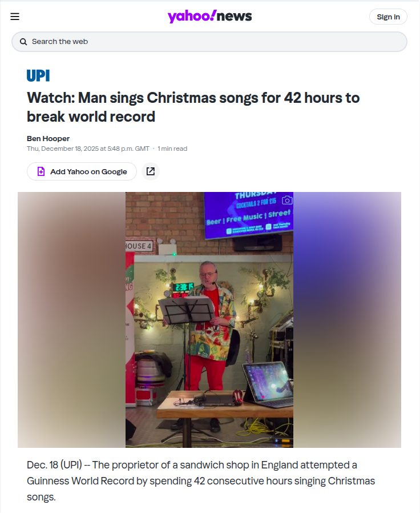
Task: Play the singing man video thumbnail
Action: (209, 320)
